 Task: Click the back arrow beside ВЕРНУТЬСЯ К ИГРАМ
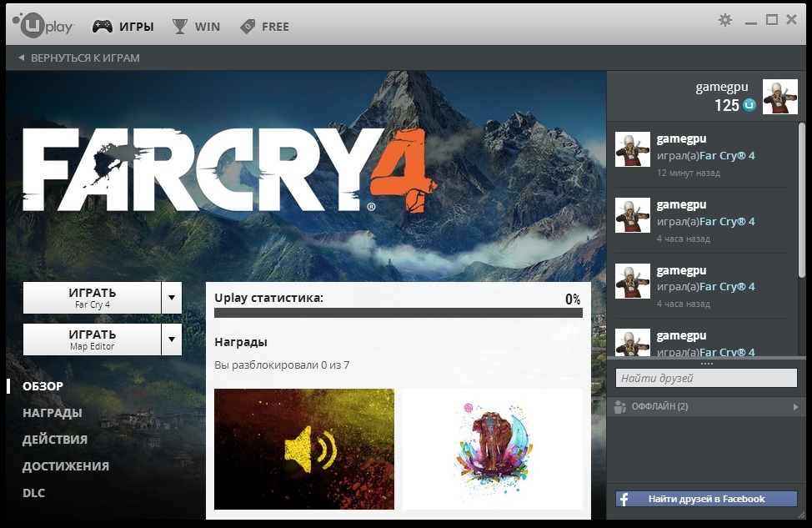[21, 58]
